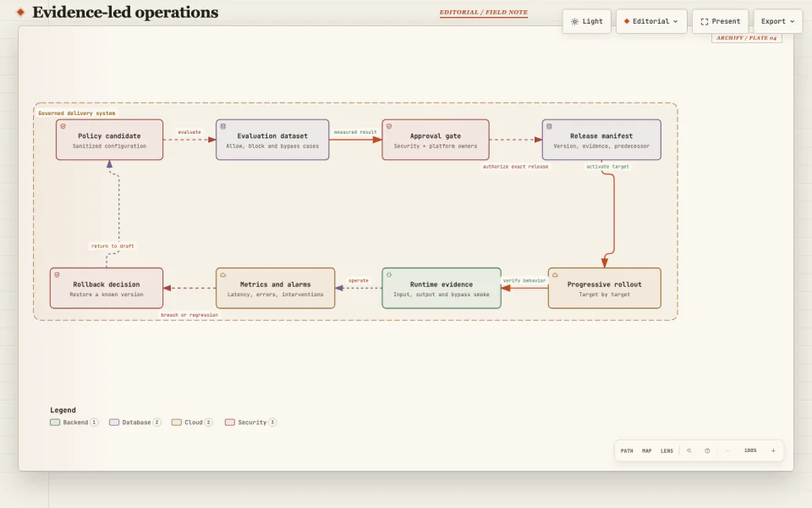
Task: Click the Security legend color swatch
Action: click(230, 422)
